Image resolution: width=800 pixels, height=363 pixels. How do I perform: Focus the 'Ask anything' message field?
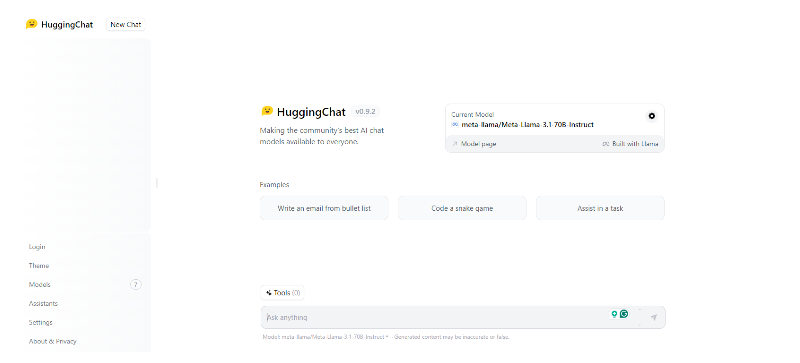click(434, 318)
